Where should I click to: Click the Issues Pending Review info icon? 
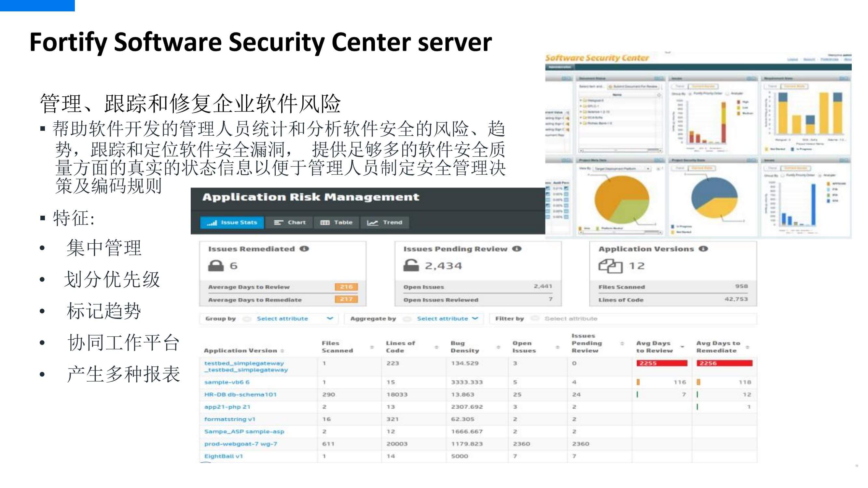(517, 249)
